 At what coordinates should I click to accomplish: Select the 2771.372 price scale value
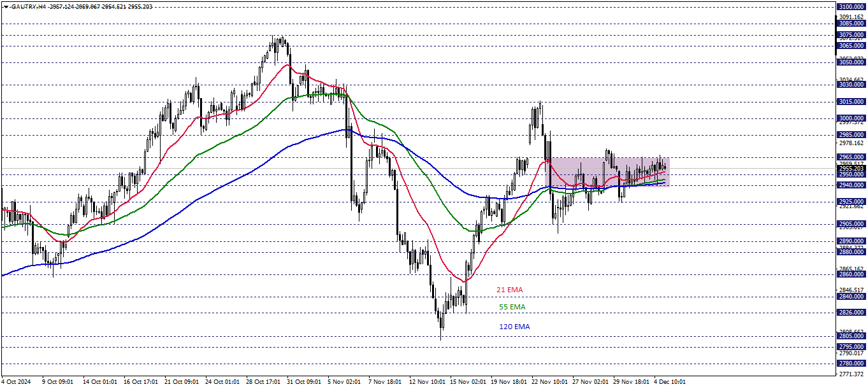pos(851,374)
